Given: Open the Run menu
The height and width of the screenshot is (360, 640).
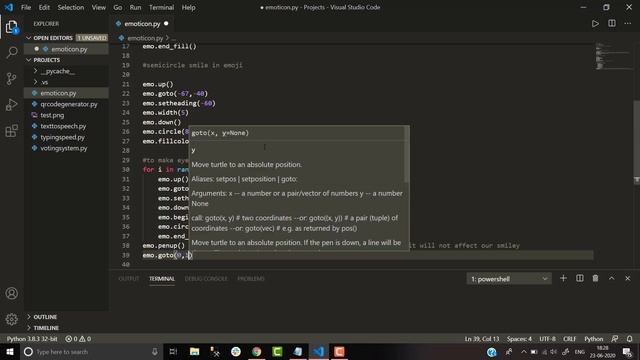Looking at the screenshot, I should 135,7.
